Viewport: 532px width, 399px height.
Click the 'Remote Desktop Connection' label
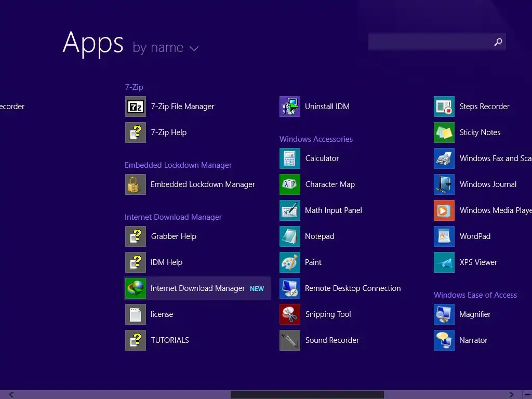click(353, 288)
